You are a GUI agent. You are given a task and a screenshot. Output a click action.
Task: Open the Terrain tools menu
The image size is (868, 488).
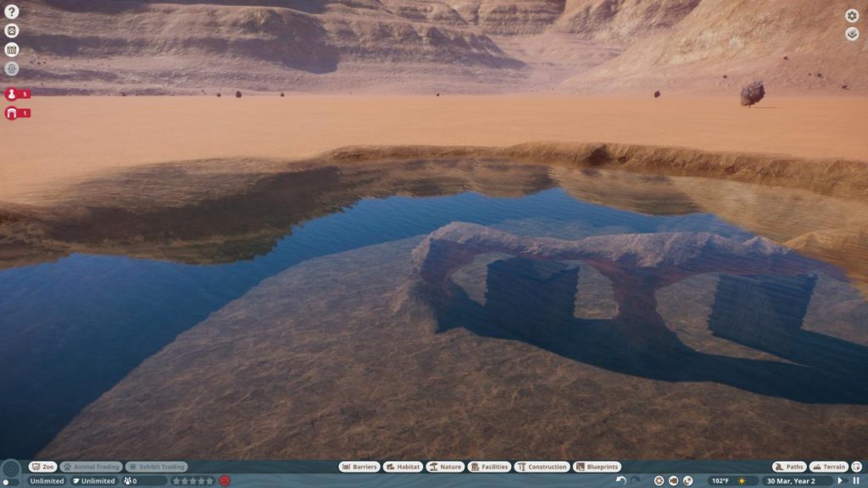pos(828,467)
